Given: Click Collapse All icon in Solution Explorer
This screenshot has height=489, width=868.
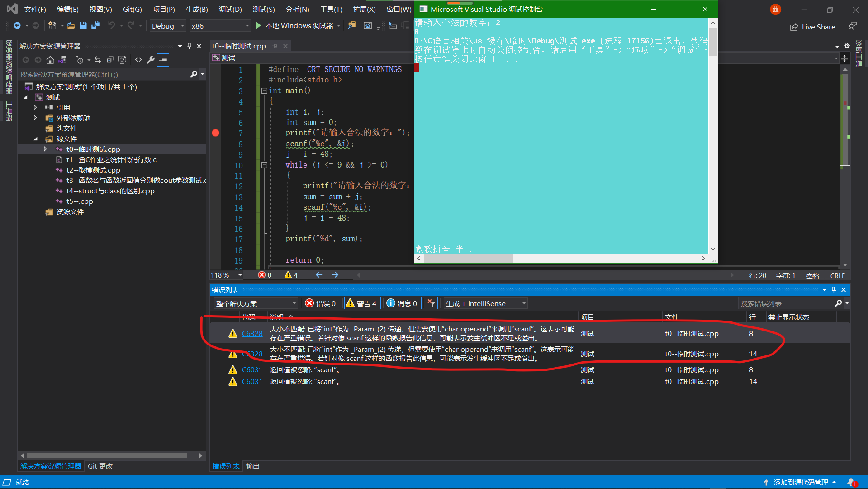Looking at the screenshot, I should pyautogui.click(x=110, y=60).
